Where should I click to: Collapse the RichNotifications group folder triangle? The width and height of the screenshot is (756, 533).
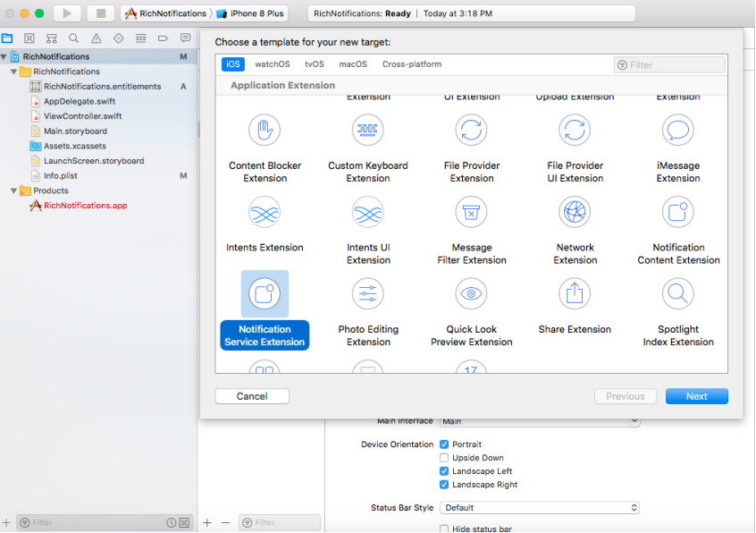tap(14, 72)
